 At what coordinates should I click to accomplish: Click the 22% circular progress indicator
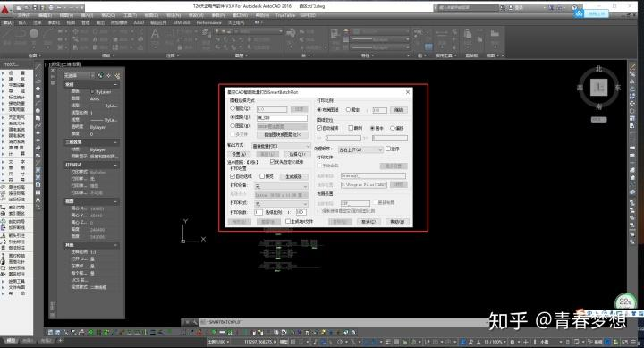pos(625,302)
